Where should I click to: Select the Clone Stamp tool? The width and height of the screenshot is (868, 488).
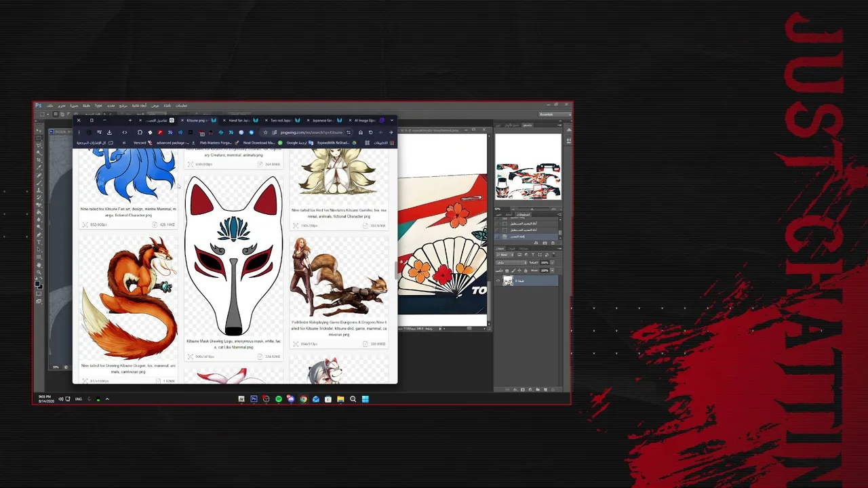39,190
